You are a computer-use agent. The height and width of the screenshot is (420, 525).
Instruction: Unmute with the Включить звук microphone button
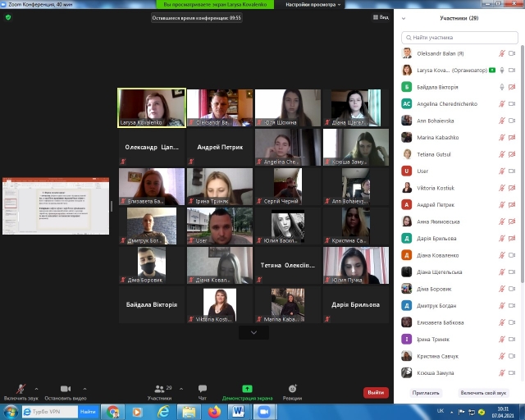tap(21, 389)
